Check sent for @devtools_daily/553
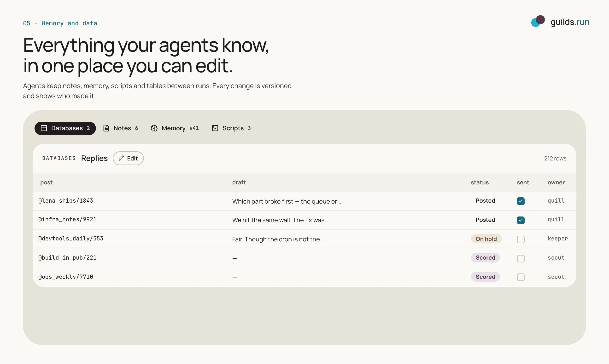609x364 pixels. 521,239
